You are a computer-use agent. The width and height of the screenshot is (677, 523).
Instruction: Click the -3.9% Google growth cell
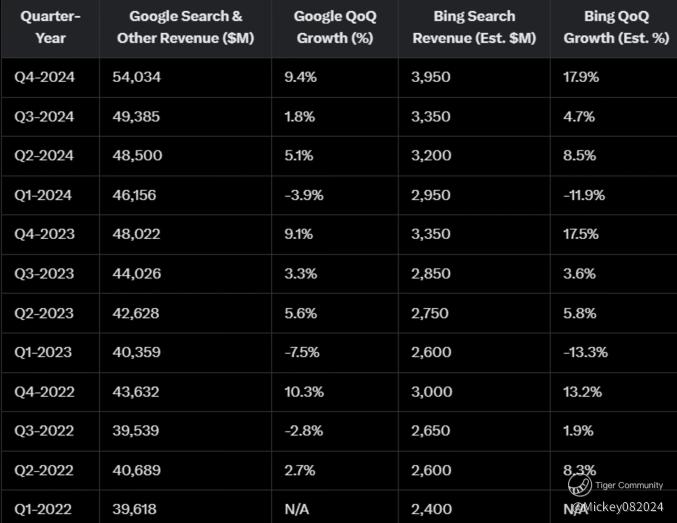304,195
